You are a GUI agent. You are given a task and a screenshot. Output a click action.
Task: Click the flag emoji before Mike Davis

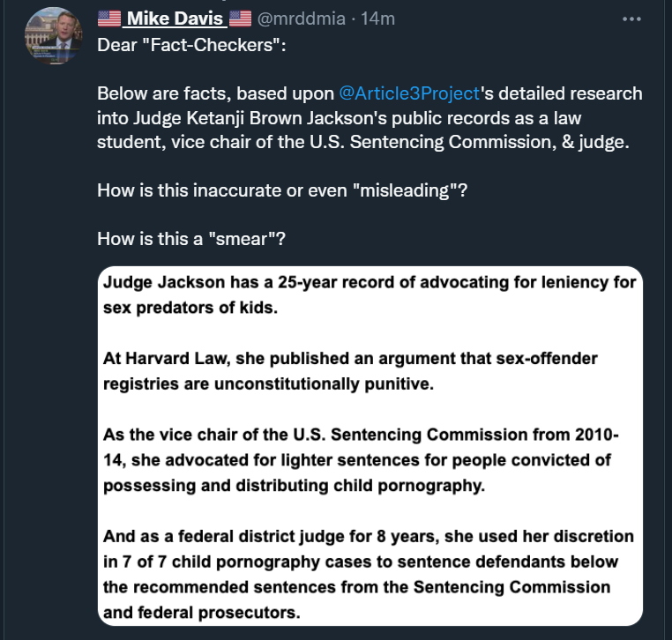(108, 18)
